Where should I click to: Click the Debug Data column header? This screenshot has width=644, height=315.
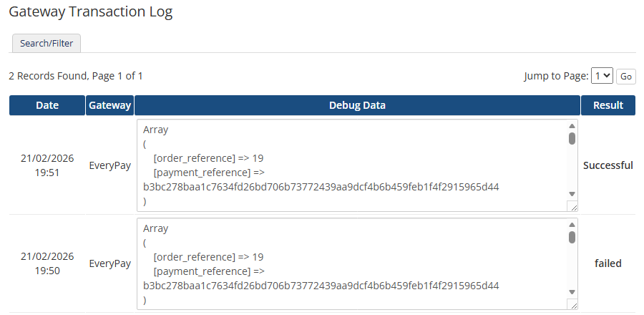coord(357,105)
